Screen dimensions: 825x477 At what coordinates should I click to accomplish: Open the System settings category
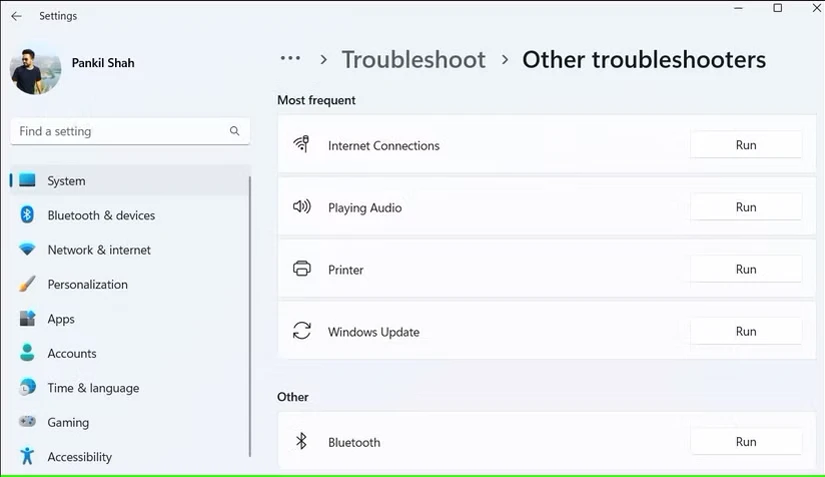130,180
